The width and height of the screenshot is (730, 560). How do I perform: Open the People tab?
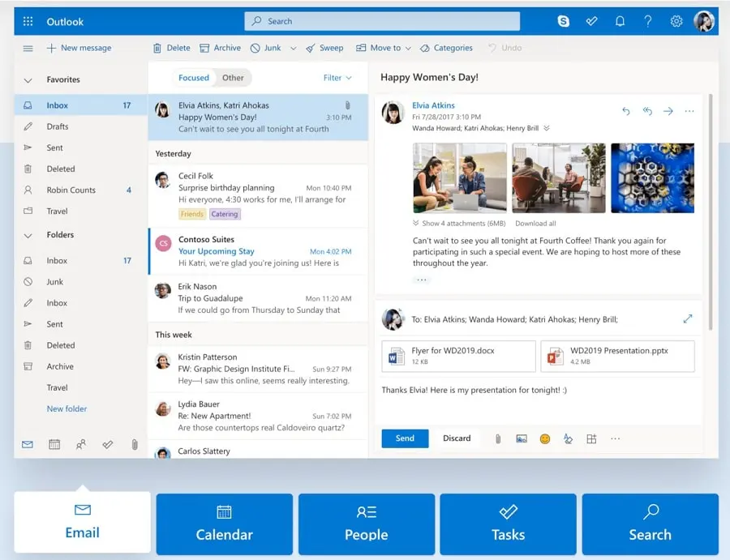click(366, 524)
